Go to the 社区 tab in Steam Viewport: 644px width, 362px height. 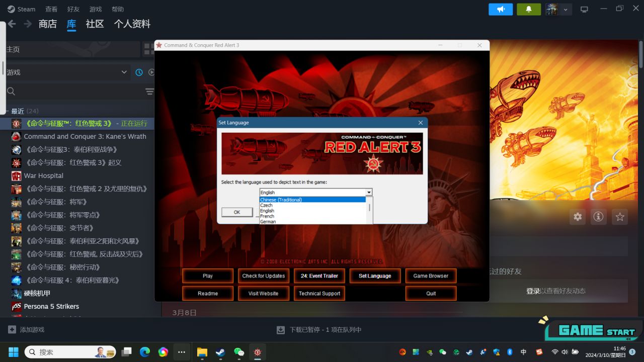tap(95, 24)
